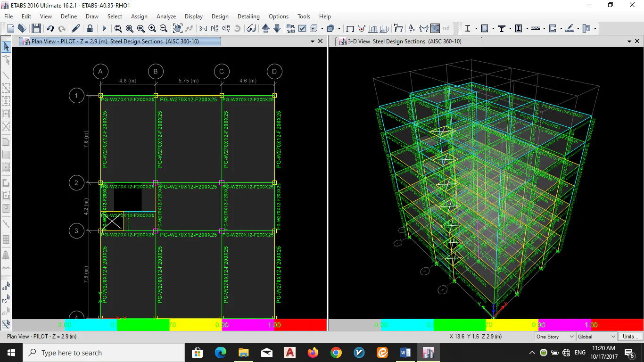Viewport: 644px width, 362px height.
Task: Select the 3-D View Steel Design Sections tab
Action: click(405, 41)
